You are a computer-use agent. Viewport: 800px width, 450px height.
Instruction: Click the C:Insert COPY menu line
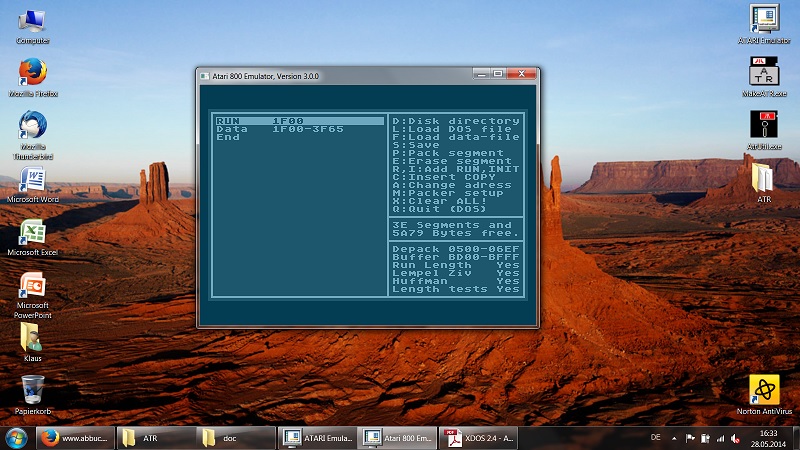444,177
